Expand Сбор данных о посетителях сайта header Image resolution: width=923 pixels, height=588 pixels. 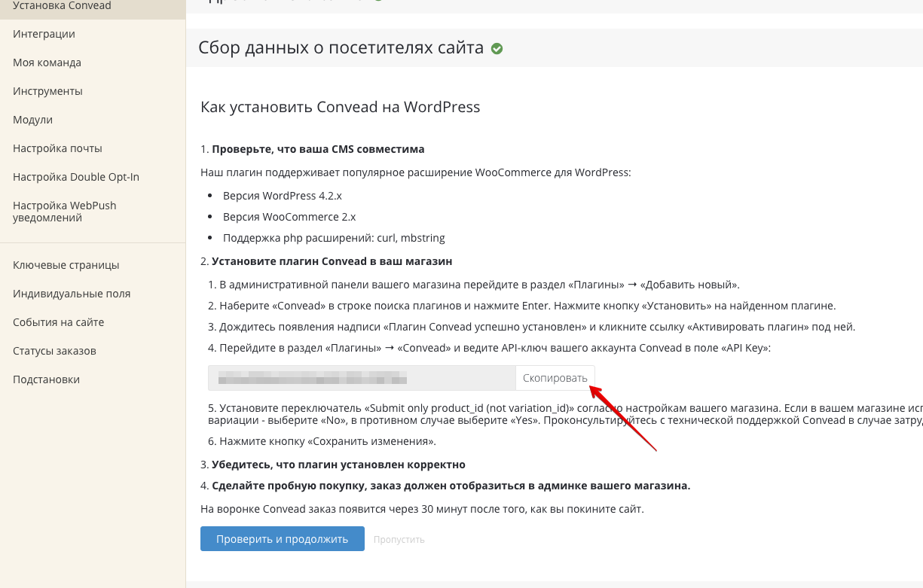click(x=554, y=48)
